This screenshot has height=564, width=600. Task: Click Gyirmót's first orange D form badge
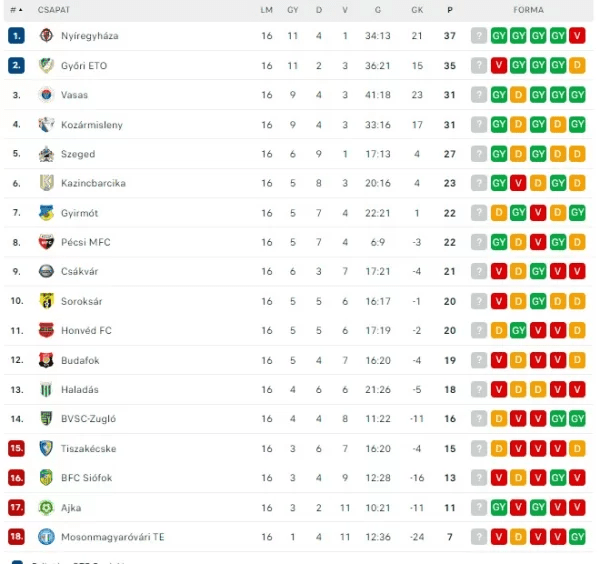[499, 213]
